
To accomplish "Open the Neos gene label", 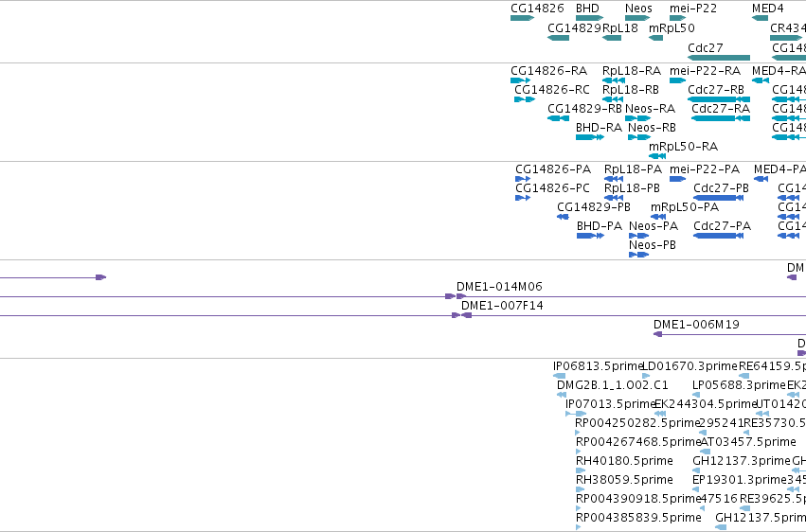I will (638, 9).
